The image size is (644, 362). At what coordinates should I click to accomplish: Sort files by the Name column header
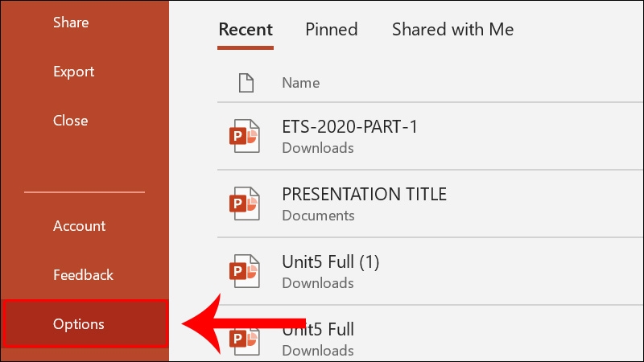(x=300, y=83)
